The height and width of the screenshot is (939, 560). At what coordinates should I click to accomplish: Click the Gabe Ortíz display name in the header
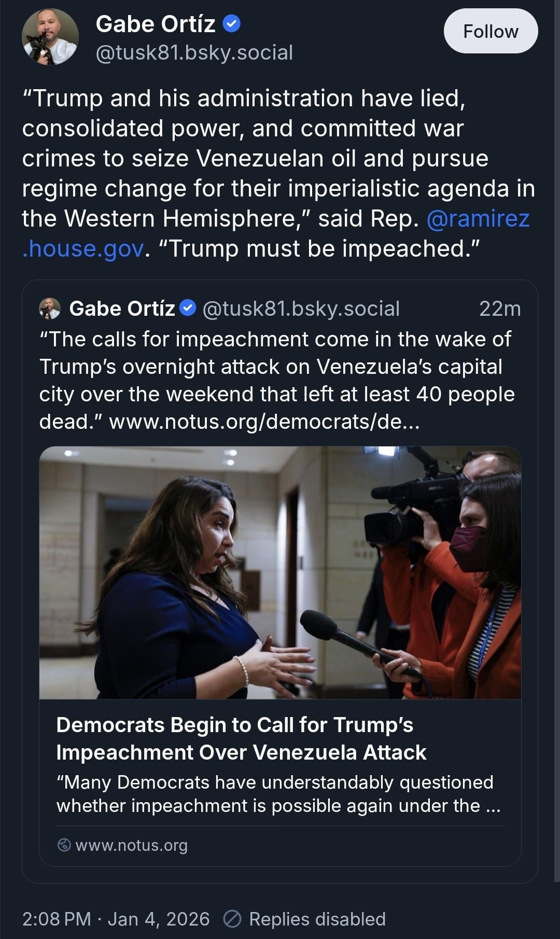point(156,24)
